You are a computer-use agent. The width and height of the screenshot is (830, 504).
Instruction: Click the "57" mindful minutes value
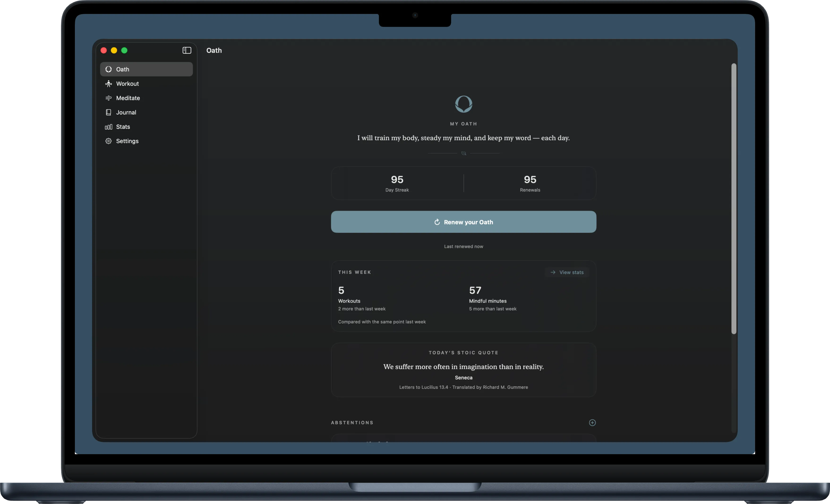475,290
